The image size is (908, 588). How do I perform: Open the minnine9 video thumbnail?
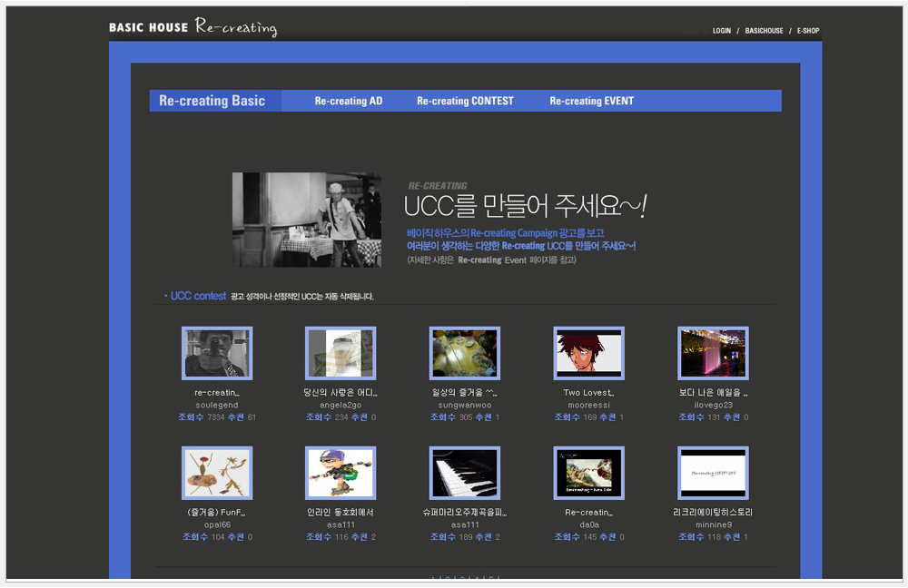click(x=713, y=473)
